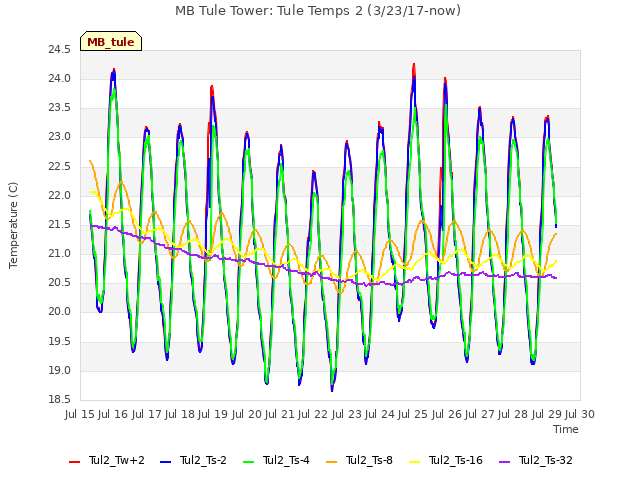This screenshot has height=480, width=640.
Task: Click the Jul 21 x-axis date label
Action: pos(280,414)
